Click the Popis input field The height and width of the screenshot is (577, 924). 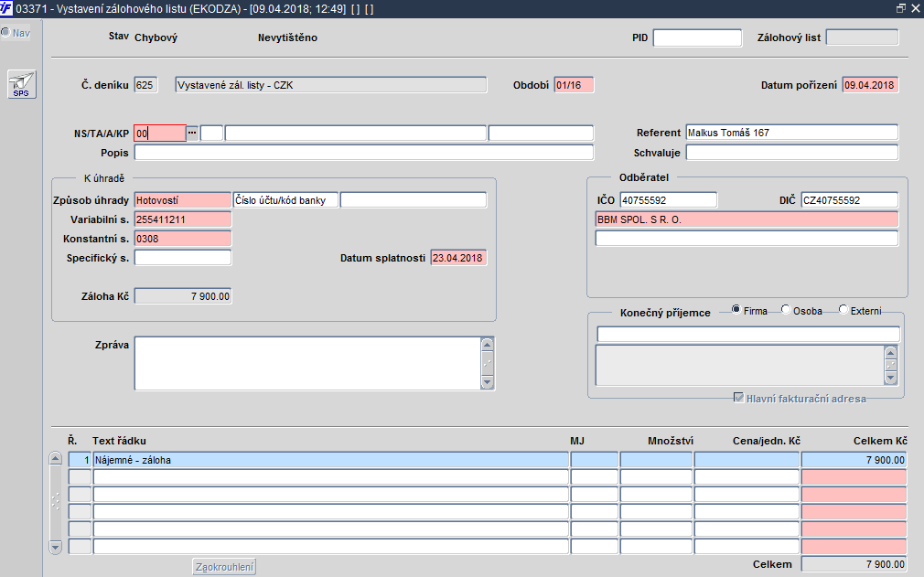click(363, 153)
